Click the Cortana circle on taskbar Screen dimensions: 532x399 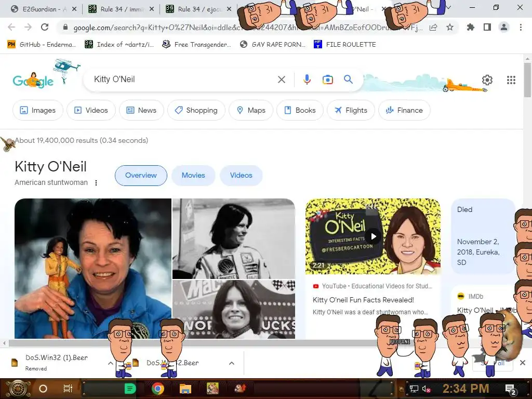(43, 389)
